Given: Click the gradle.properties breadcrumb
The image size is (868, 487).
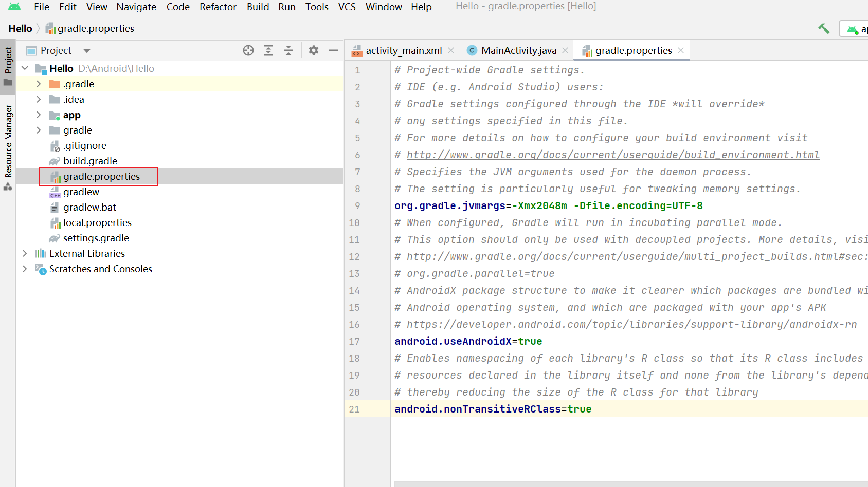Looking at the screenshot, I should 90,29.
